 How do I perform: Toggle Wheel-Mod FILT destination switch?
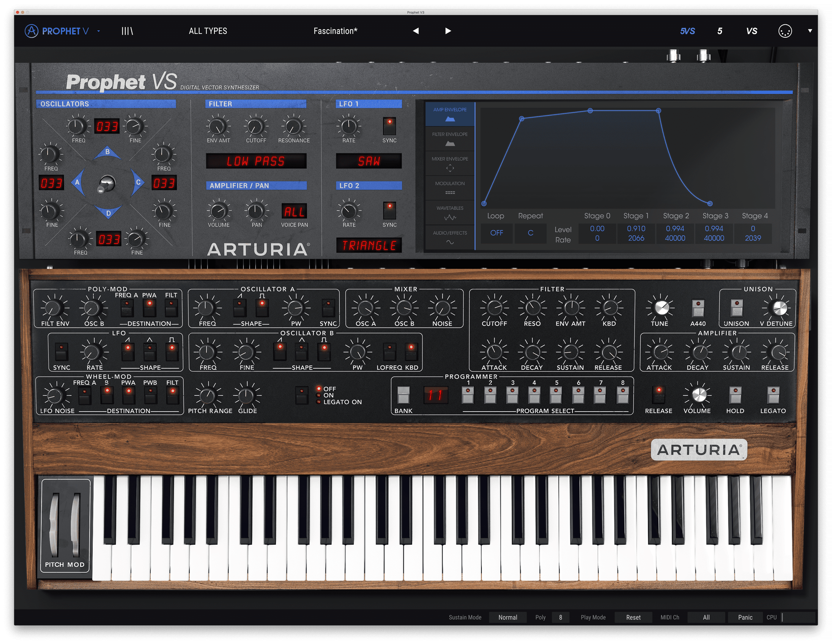(x=172, y=395)
